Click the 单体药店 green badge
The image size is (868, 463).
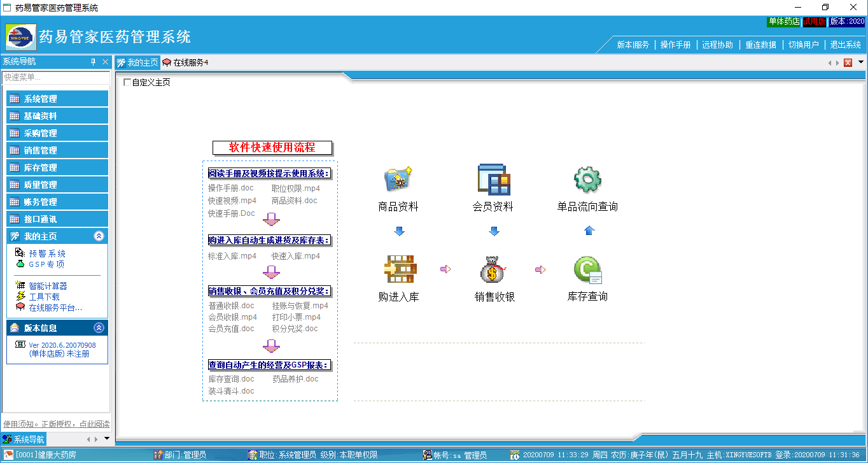(784, 22)
